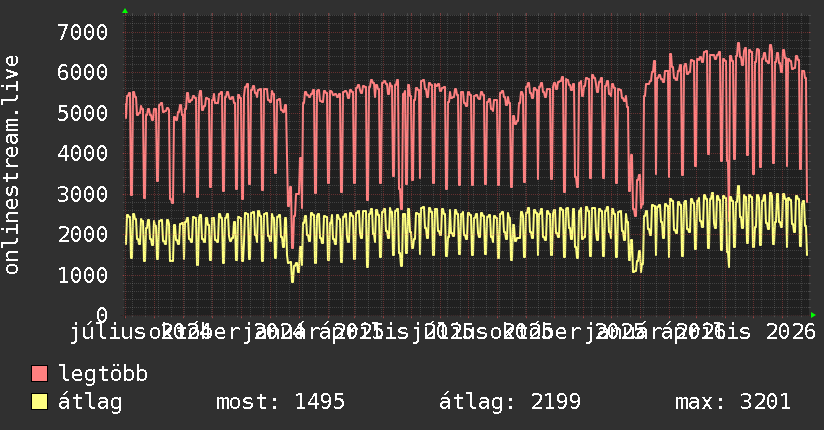Click the átlag: 2199 statistic
Screen dimensions: 824x430
(x=510, y=402)
